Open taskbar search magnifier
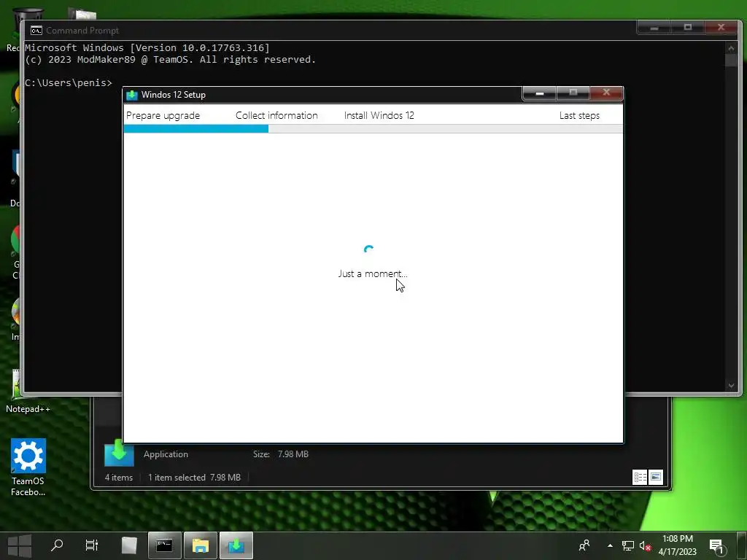 57,545
